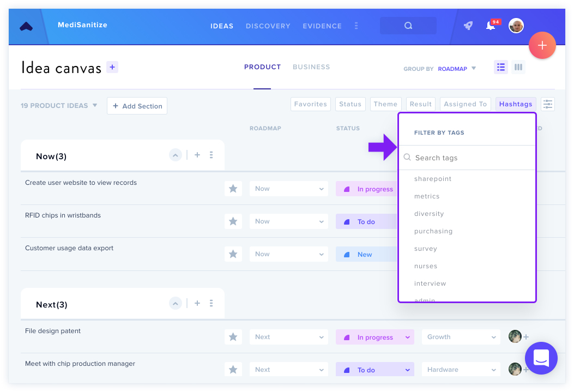This screenshot has height=392, width=574.
Task: Go to IDEAS nav item
Action: 222,26
